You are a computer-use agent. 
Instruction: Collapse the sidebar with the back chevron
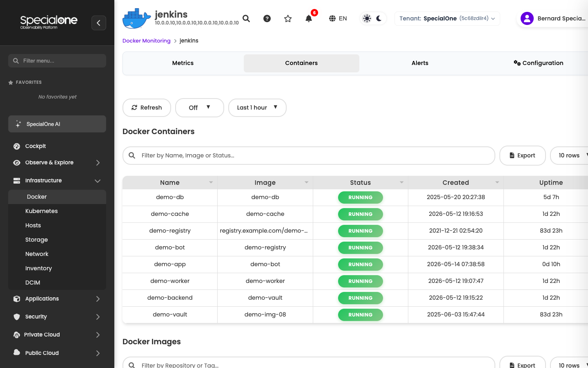tap(99, 23)
